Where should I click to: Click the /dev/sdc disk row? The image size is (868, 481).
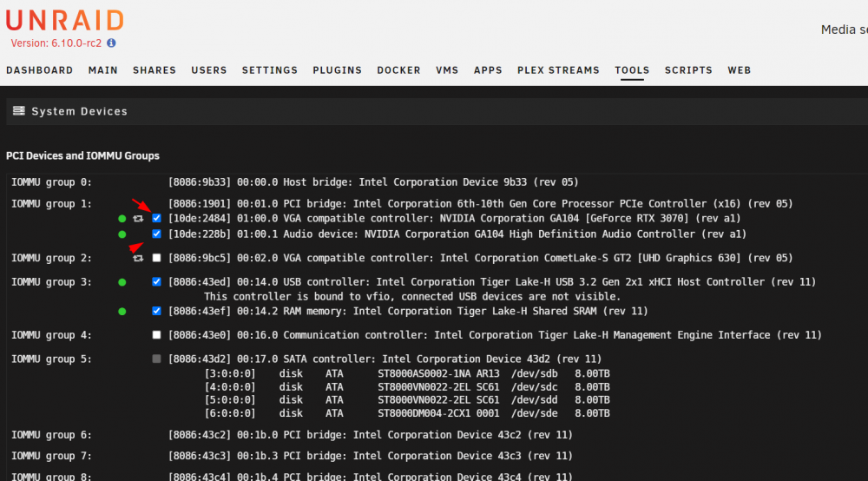pos(407,387)
